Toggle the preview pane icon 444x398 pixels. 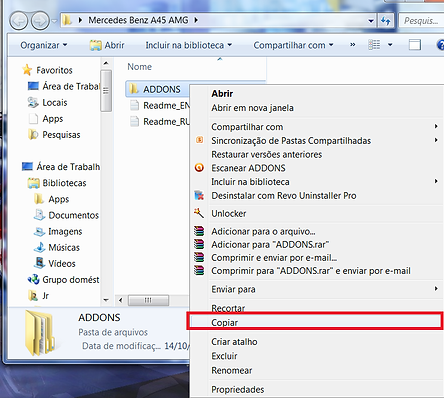tap(415, 45)
